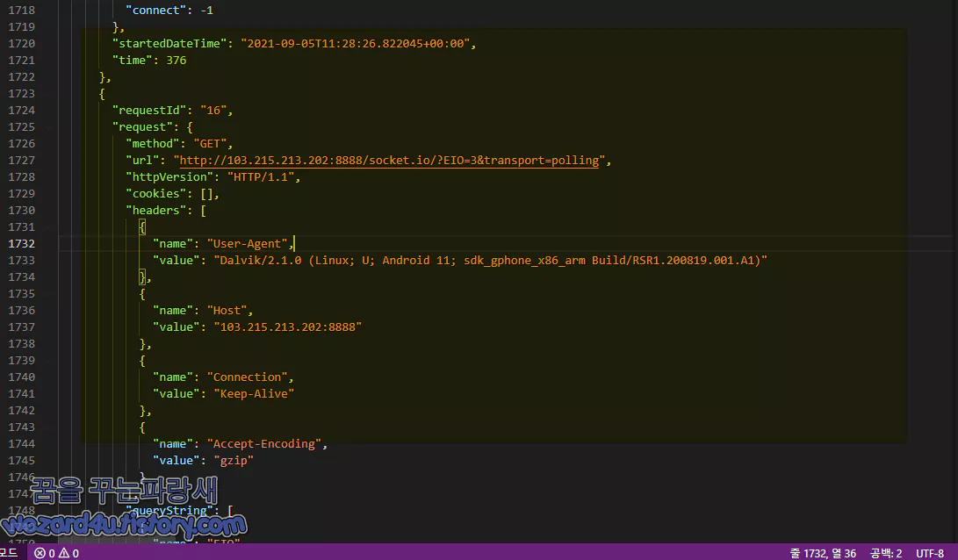Change the indentation setting 공백: 2
Viewport: 958px width, 560px height.
[886, 553]
